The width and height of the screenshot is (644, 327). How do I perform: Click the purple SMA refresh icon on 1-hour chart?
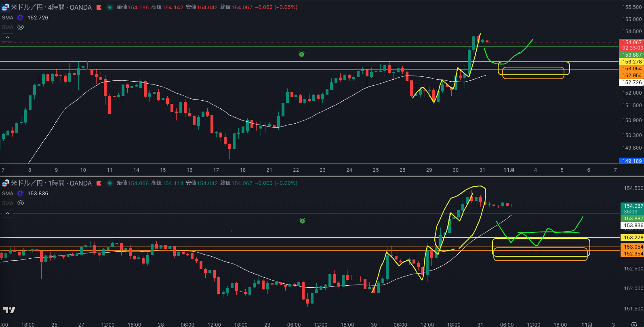[x=20, y=194]
